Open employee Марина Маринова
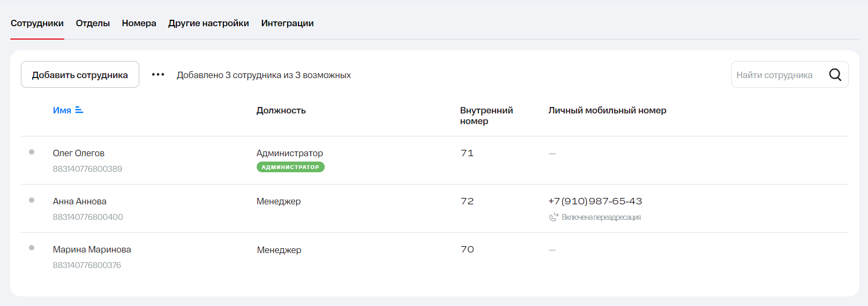Screen dimensions: 868x306 coord(92,249)
